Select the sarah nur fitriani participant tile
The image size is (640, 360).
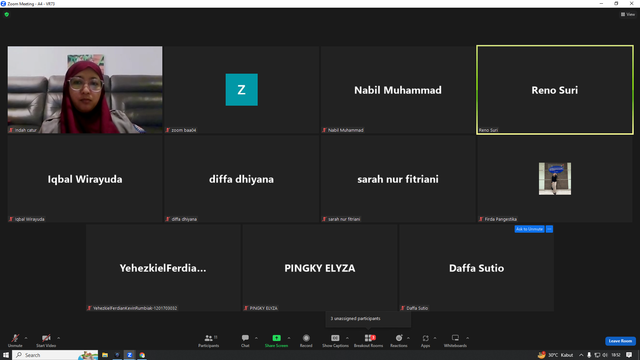[x=398, y=179]
